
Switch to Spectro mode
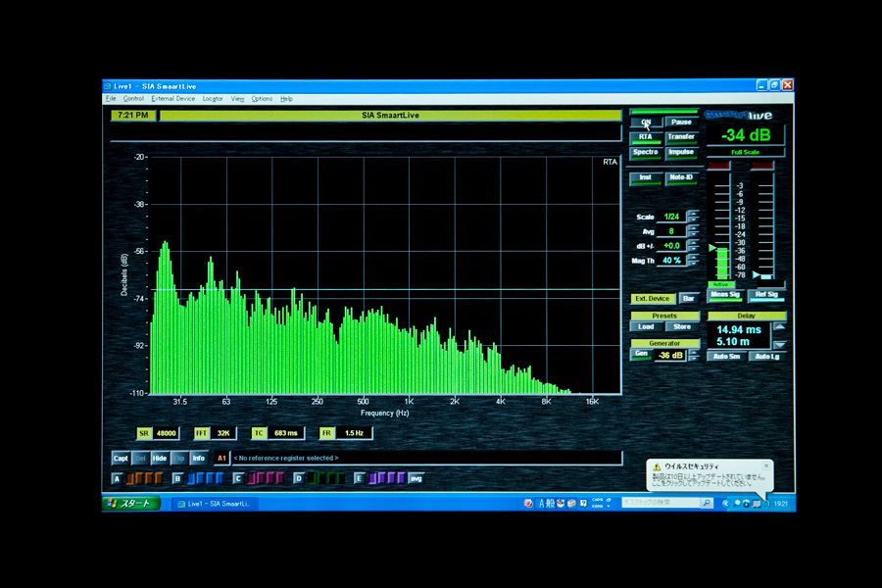(x=645, y=153)
